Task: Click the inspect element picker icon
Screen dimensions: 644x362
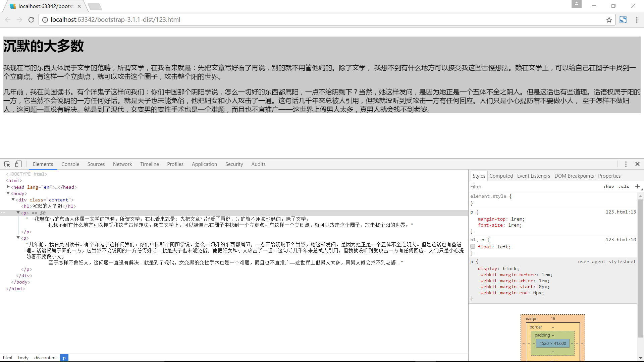Action: point(7,164)
